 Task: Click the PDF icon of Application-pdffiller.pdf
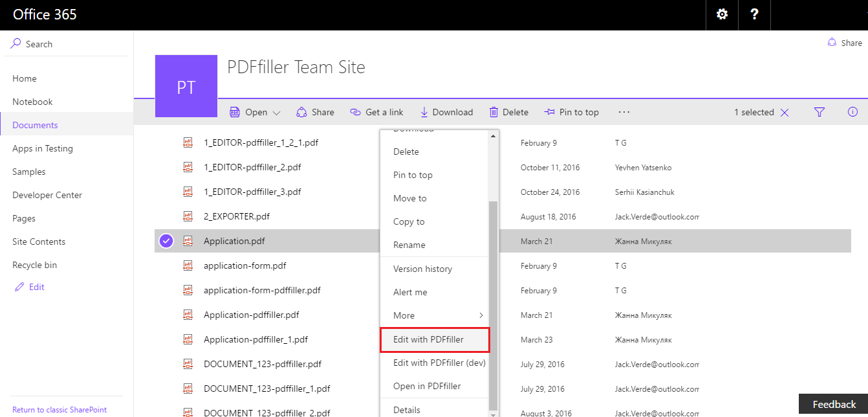[x=188, y=315]
